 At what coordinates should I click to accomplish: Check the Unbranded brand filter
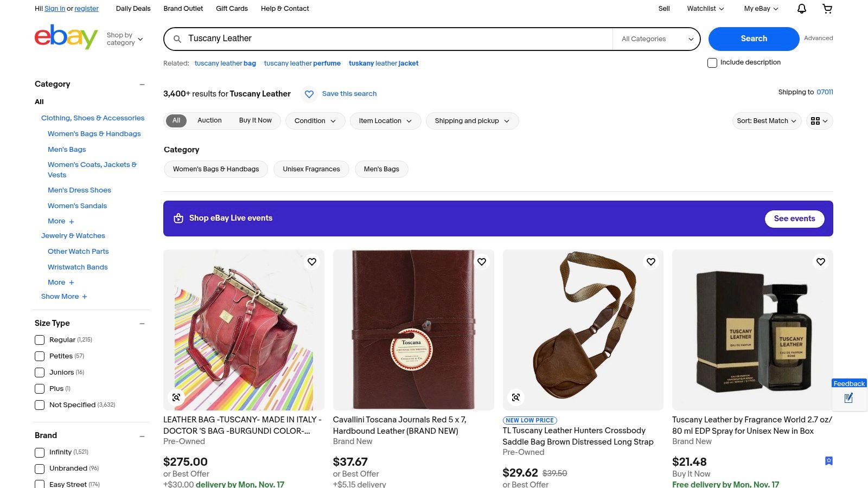[40, 468]
